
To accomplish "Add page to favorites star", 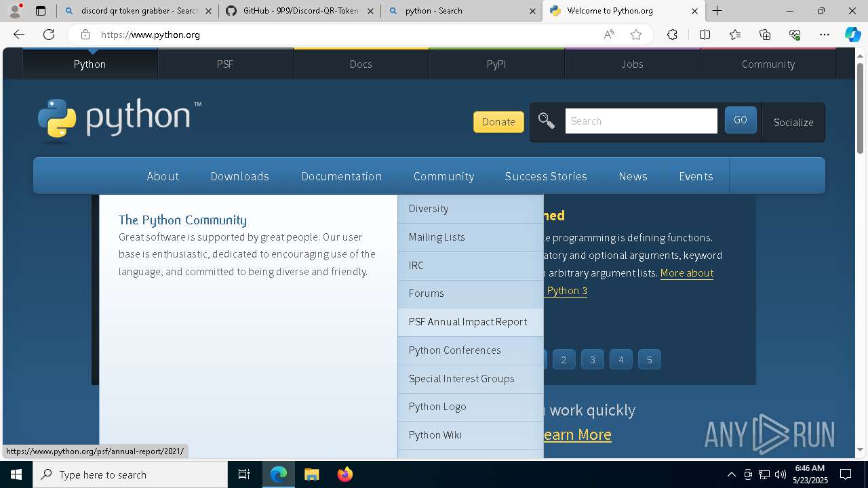I will pyautogui.click(x=636, y=35).
